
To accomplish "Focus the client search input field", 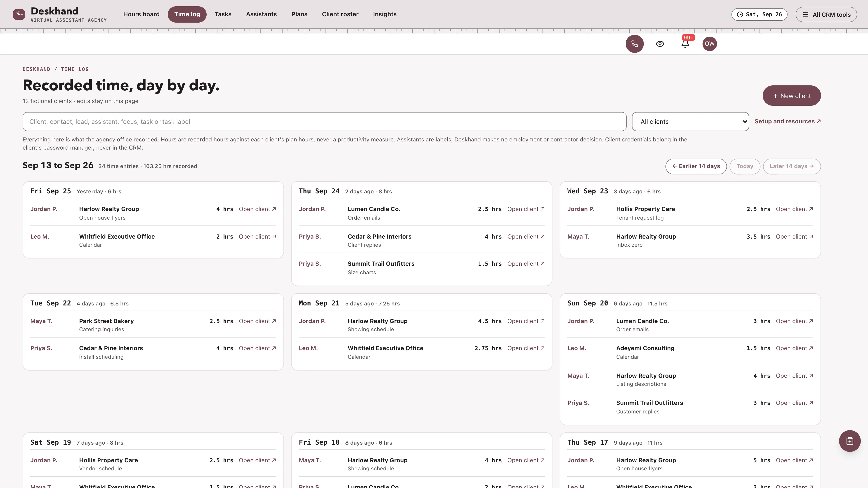I will [324, 122].
